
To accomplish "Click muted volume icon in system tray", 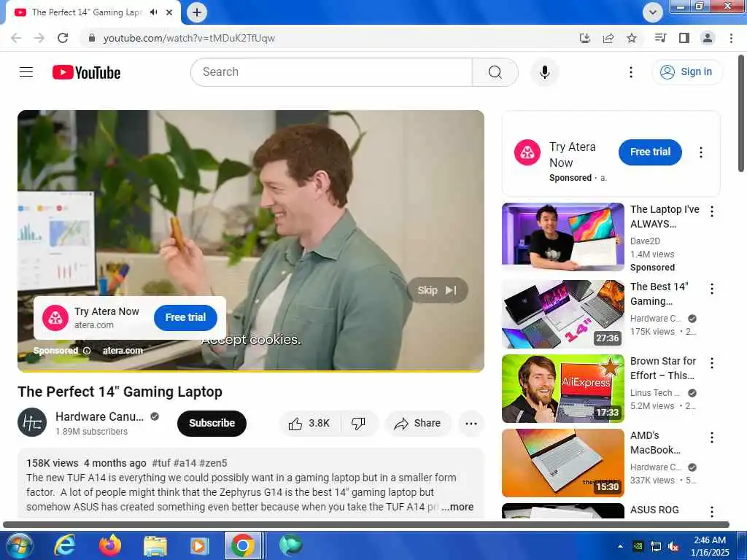I will tap(673, 547).
